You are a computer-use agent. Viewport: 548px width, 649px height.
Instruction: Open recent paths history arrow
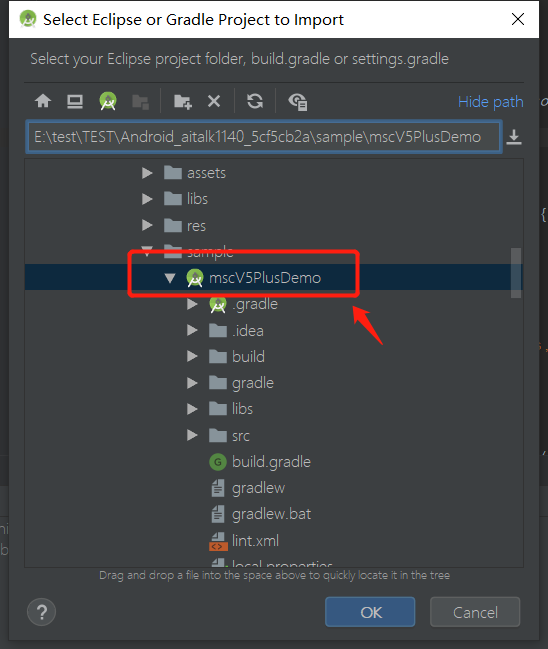point(514,137)
